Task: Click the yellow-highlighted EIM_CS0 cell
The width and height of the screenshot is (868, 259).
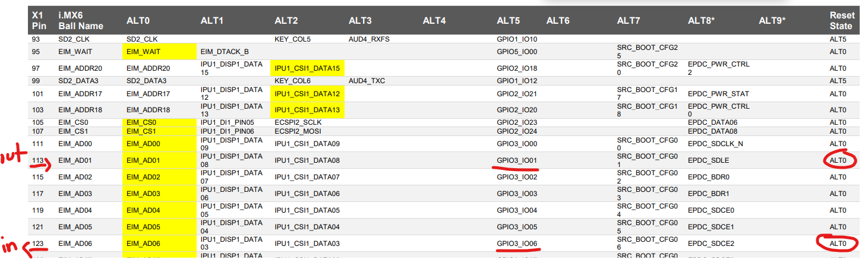Action: [141, 122]
